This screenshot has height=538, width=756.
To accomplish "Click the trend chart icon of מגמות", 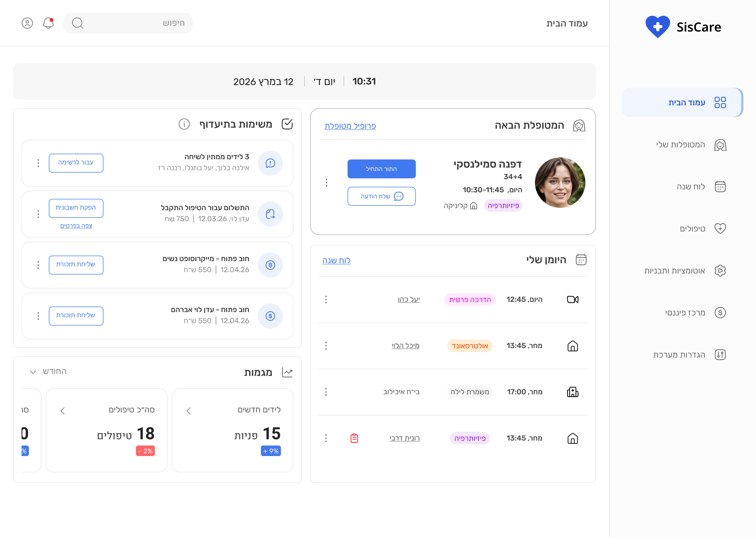I will tap(287, 372).
